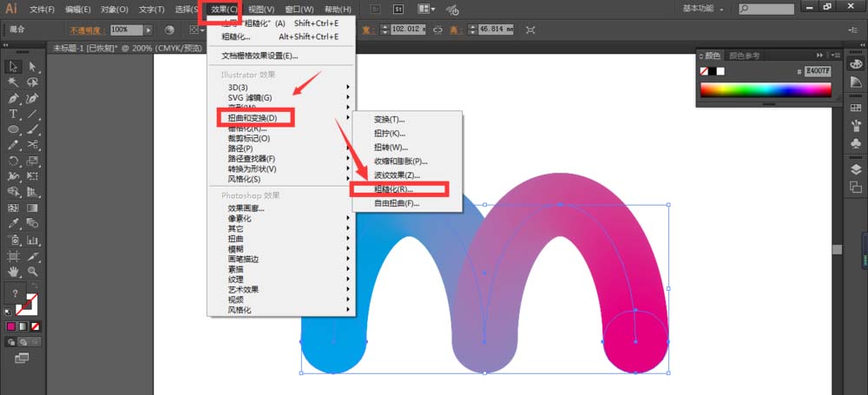The height and width of the screenshot is (395, 868).
Task: Switch to Draw Normal mode
Action: [x=11, y=342]
